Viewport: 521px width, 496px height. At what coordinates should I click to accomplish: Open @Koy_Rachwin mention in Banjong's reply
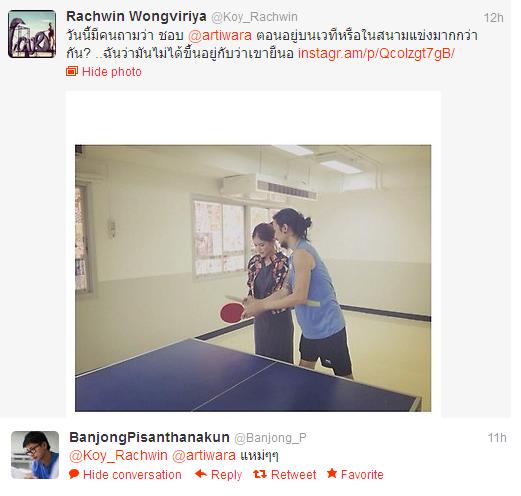pyautogui.click(x=118, y=455)
